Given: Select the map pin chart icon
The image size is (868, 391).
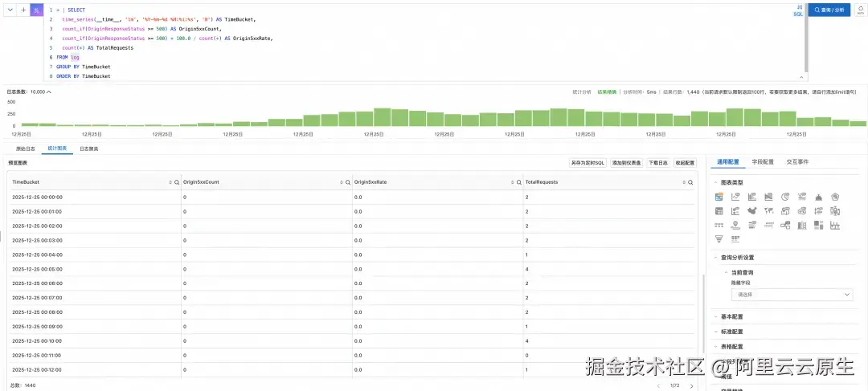Looking at the screenshot, I should point(735,225).
